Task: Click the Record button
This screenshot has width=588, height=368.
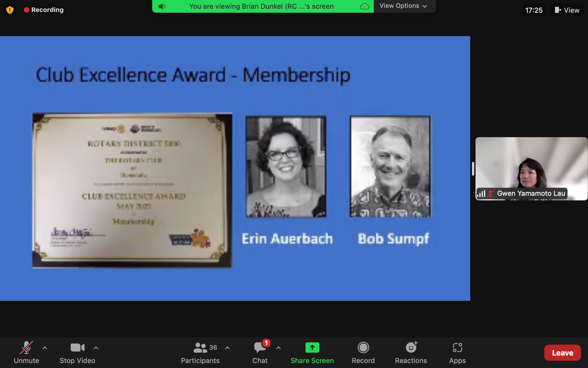Action: 363,353
